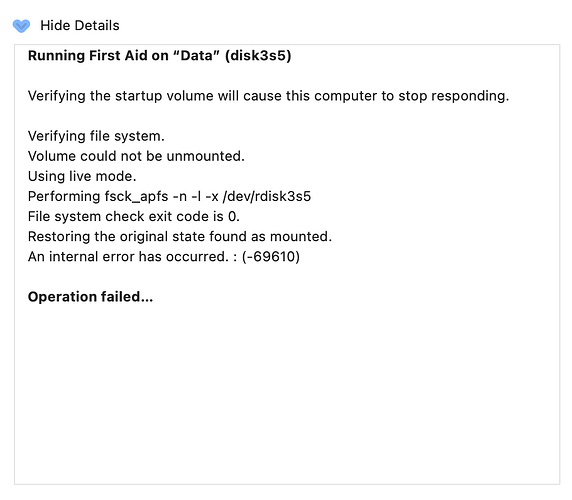Select the disk3s5 identifier in heading
This screenshot has height=500, width=572.
point(258,55)
